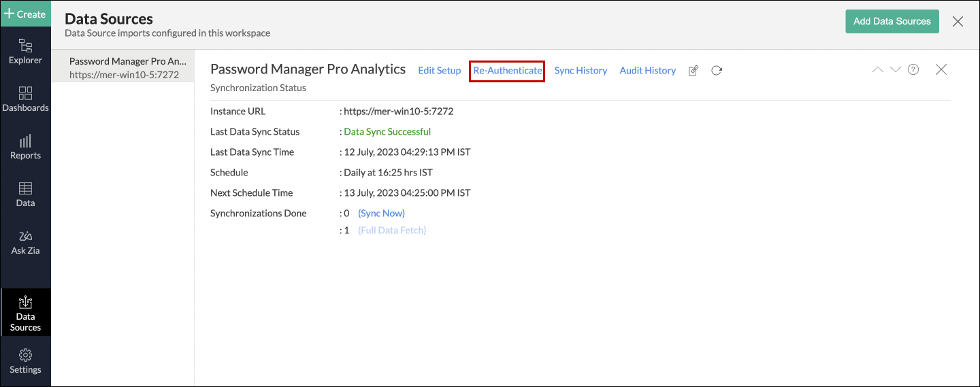
Task: Click the Add Data Sources button
Action: [892, 21]
